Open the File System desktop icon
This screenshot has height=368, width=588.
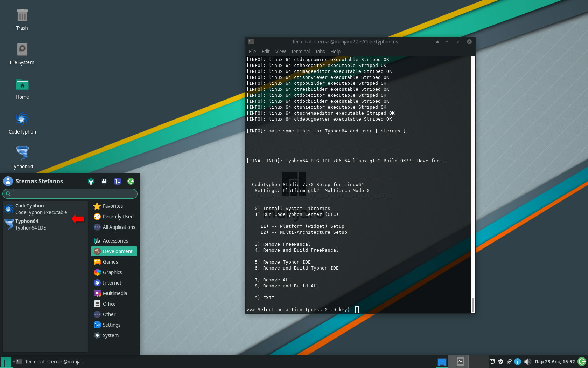click(22, 54)
